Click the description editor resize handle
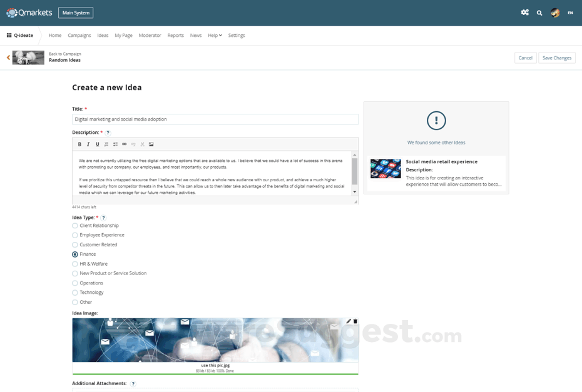This screenshot has height=392, width=582. [355, 202]
